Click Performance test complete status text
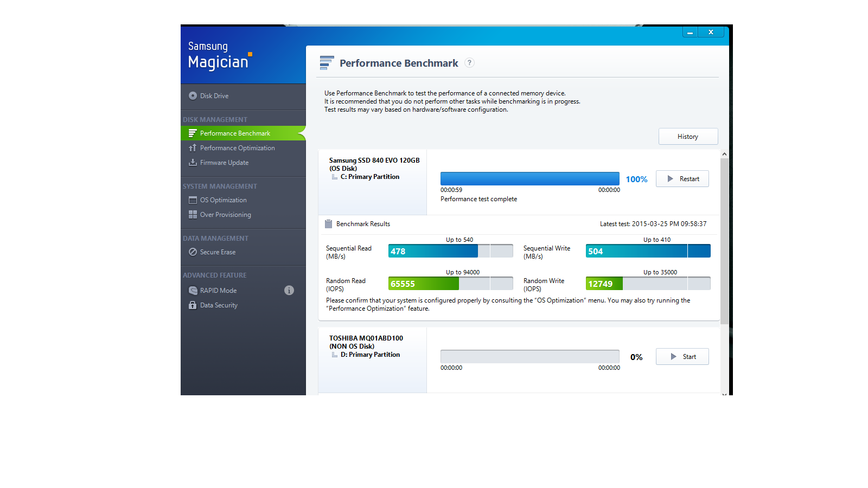The width and height of the screenshot is (868, 488). [x=479, y=199]
